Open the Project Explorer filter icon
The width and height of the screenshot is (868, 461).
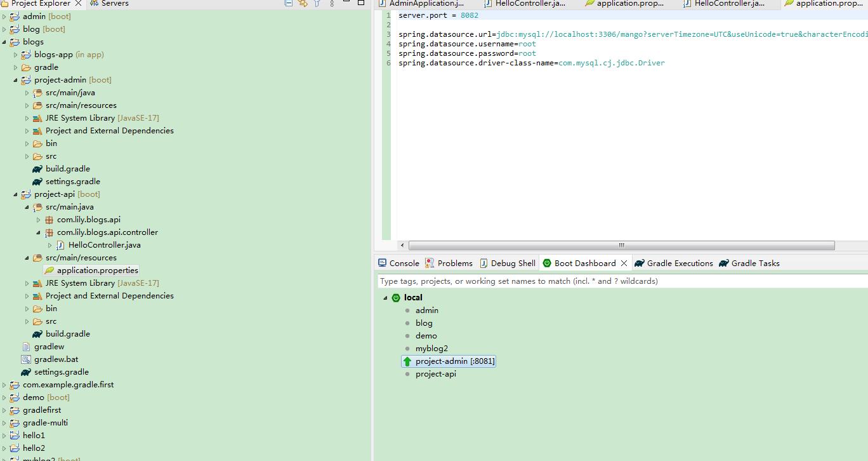coord(317,4)
